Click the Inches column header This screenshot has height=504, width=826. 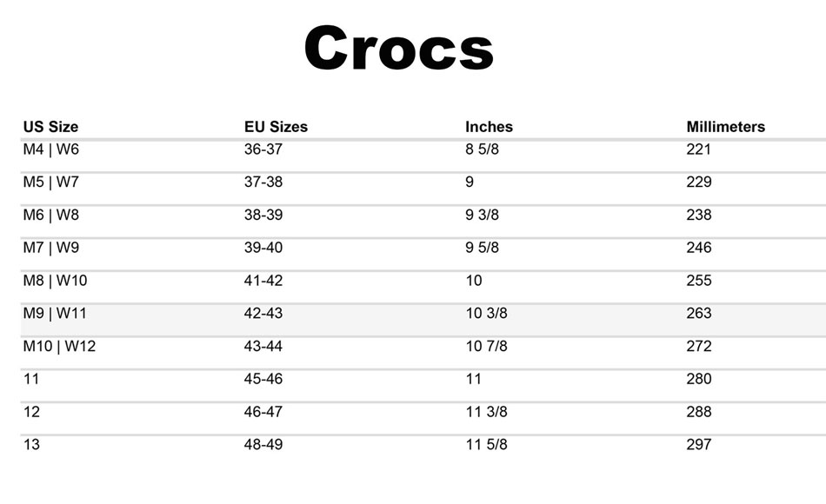tap(489, 127)
